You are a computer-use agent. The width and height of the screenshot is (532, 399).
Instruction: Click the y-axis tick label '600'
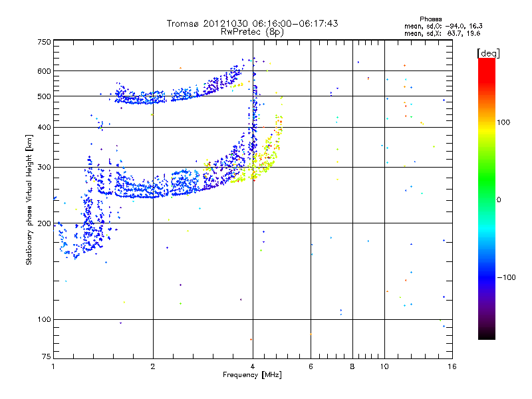coord(44,71)
